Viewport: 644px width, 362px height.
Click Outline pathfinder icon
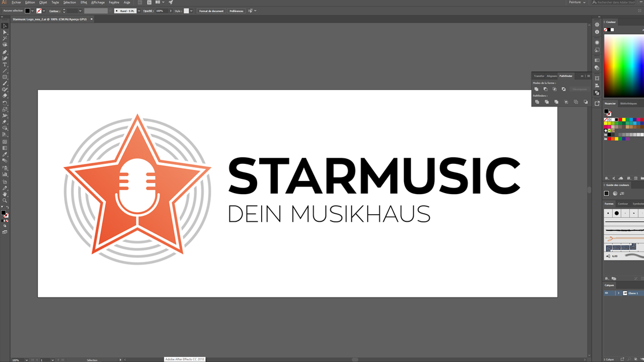[x=576, y=102]
